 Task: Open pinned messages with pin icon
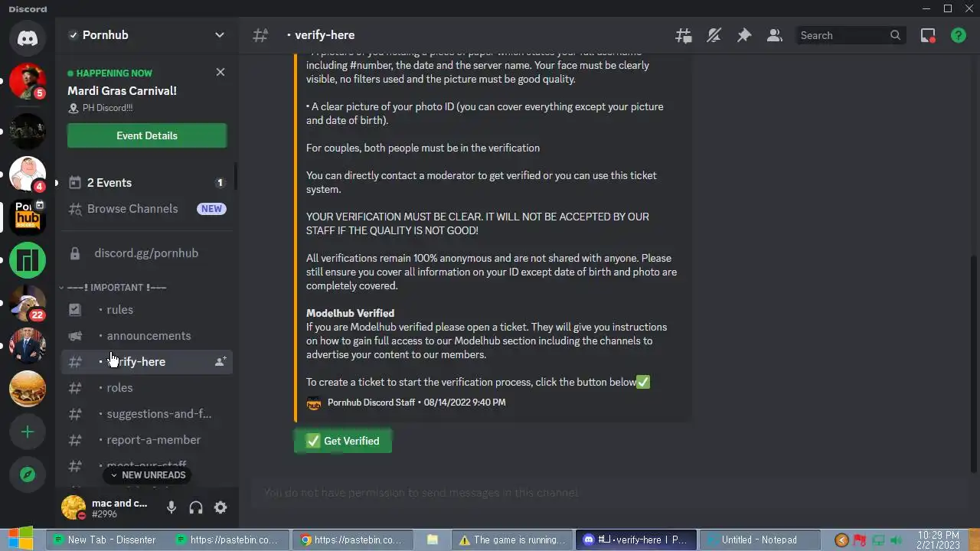point(744,35)
